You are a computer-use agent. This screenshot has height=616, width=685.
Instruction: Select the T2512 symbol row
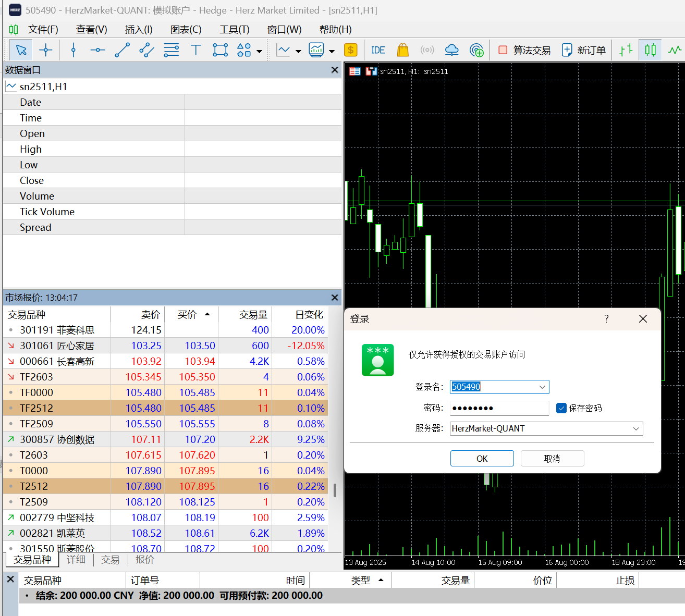166,486
